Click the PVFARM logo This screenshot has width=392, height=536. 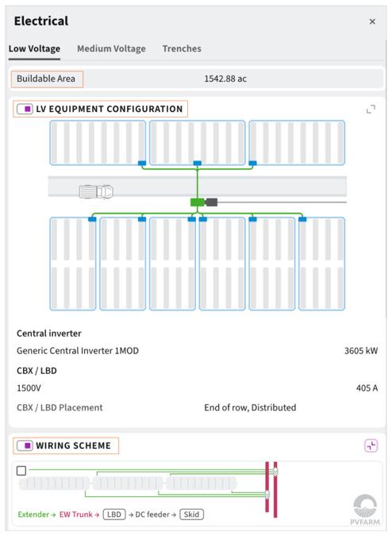365,510
